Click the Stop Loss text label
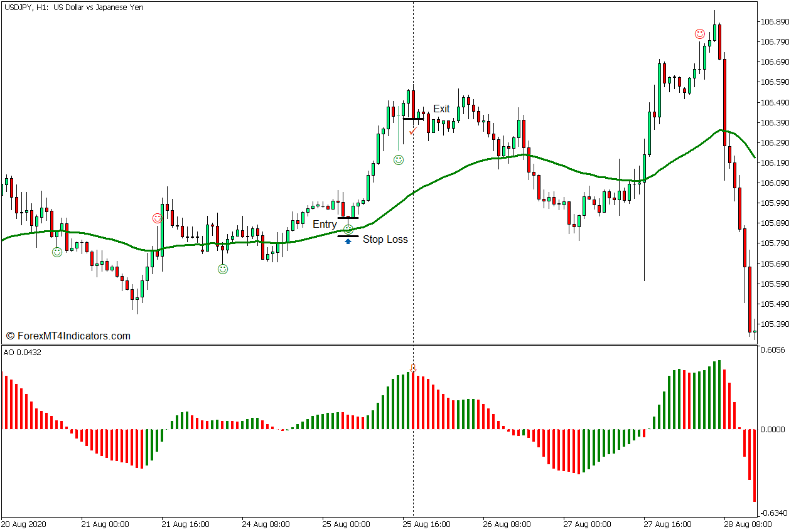Screen dimensions: 801x532 point(385,239)
